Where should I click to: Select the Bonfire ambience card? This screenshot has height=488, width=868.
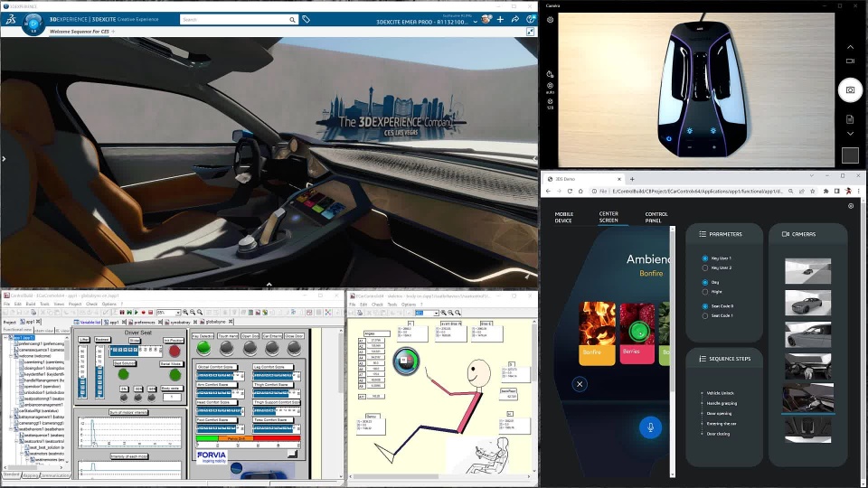pyautogui.click(x=597, y=333)
